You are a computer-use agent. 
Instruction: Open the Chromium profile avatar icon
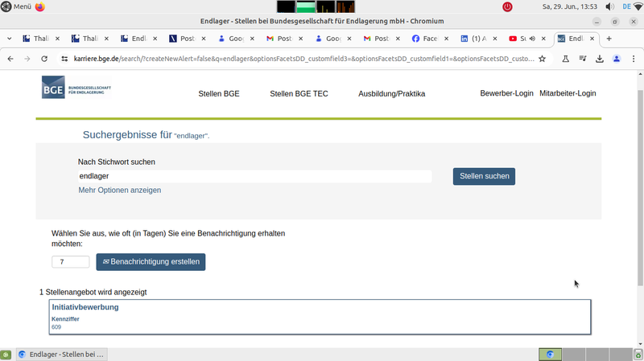click(617, 59)
